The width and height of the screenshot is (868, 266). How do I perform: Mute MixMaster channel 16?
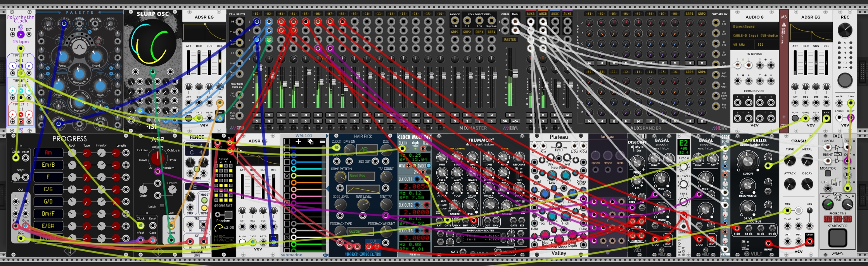click(x=440, y=115)
